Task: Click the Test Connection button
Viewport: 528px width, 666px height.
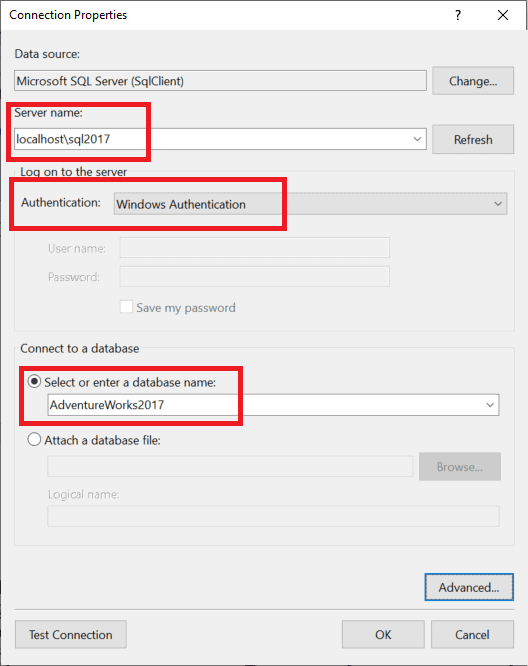Action: tap(71, 635)
